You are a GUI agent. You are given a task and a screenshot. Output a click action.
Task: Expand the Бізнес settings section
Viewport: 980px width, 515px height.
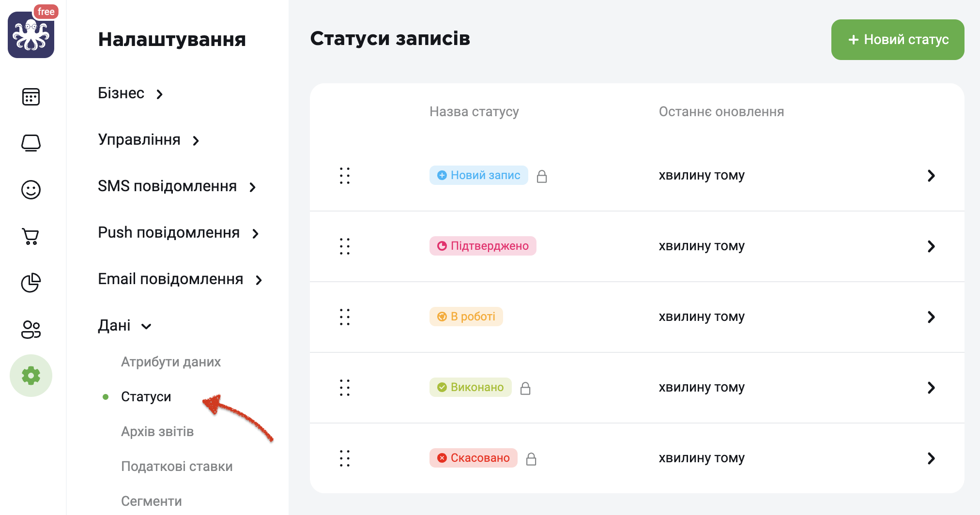[131, 93]
